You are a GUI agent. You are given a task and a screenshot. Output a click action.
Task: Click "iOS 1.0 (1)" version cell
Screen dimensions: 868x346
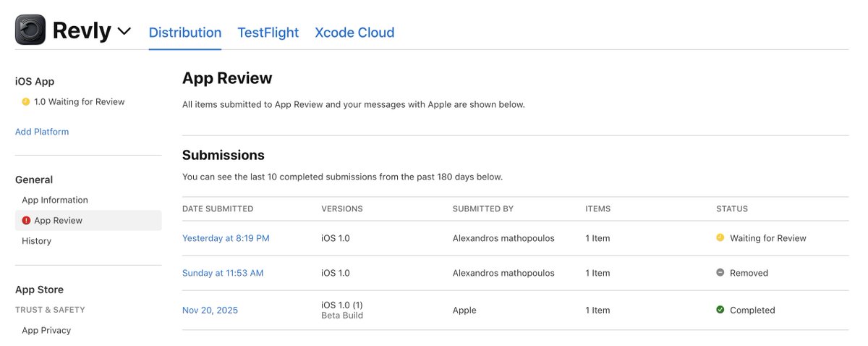click(x=341, y=305)
